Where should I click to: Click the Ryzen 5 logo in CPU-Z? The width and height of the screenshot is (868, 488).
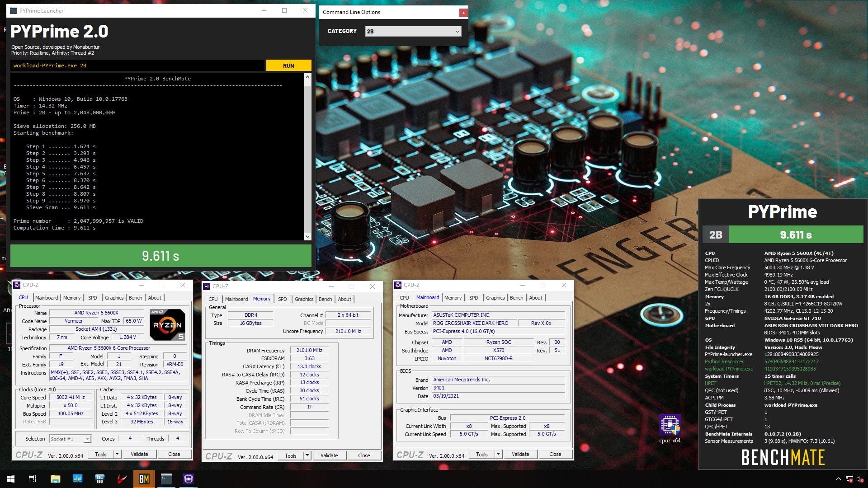click(x=167, y=325)
